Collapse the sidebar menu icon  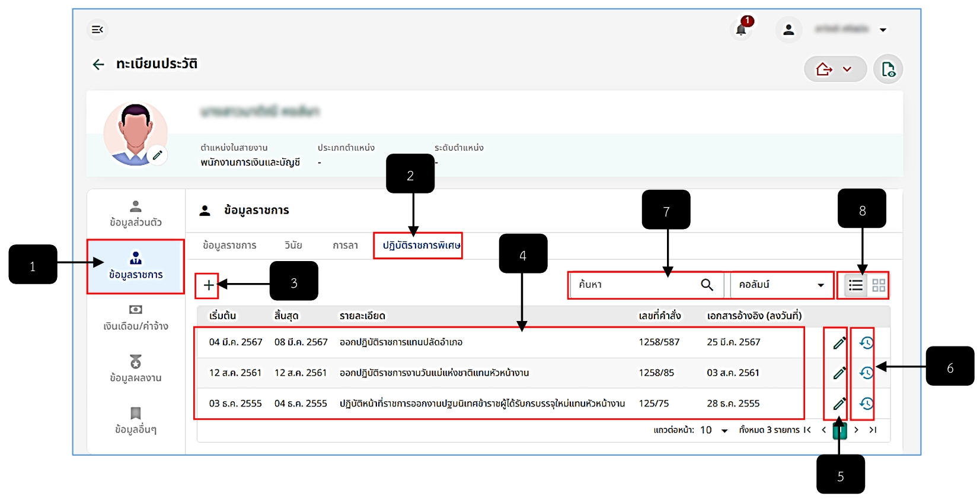[97, 30]
